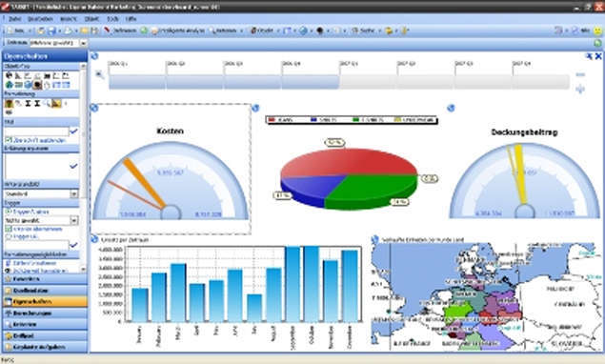Image resolution: width=605 pixels, height=364 pixels.
Task: Click the blue refresh icon above the Kosten gauge
Action: click(94, 108)
